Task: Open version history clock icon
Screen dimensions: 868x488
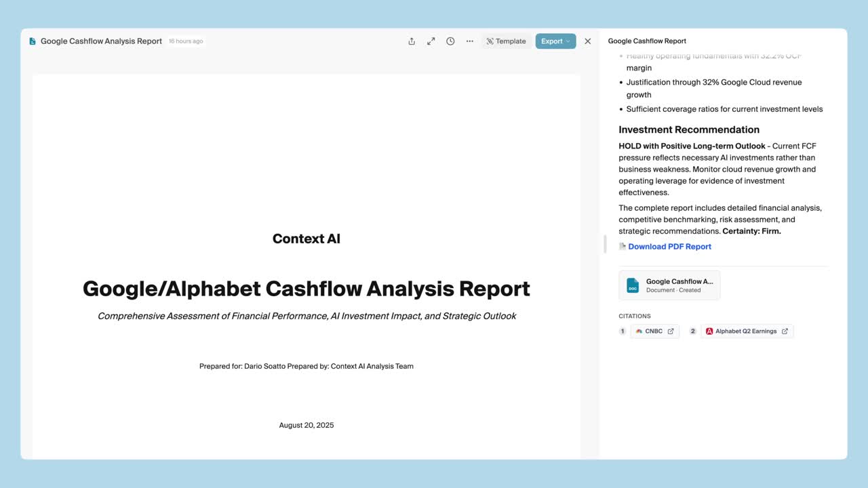Action: 450,41
